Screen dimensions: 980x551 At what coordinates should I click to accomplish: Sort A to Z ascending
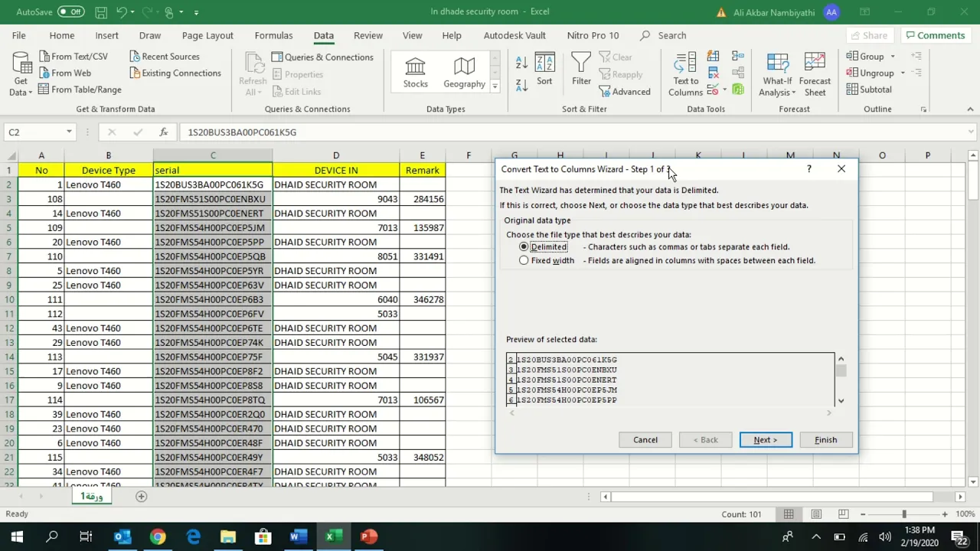521,63
